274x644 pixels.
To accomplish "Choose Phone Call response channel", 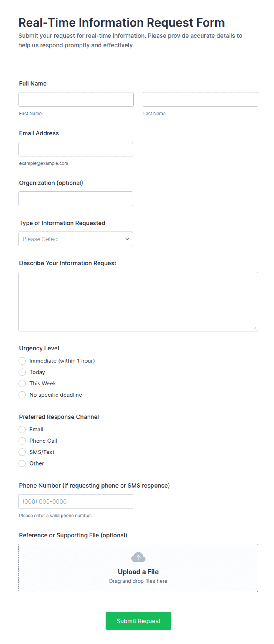I will [22, 441].
